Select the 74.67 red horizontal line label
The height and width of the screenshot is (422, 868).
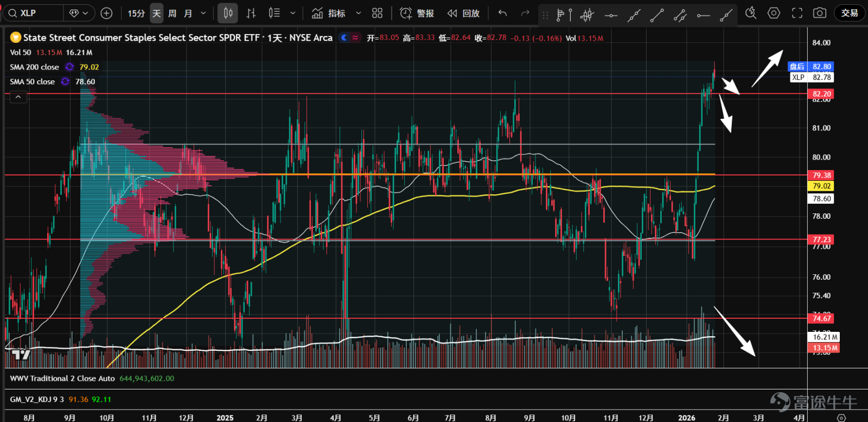point(821,318)
